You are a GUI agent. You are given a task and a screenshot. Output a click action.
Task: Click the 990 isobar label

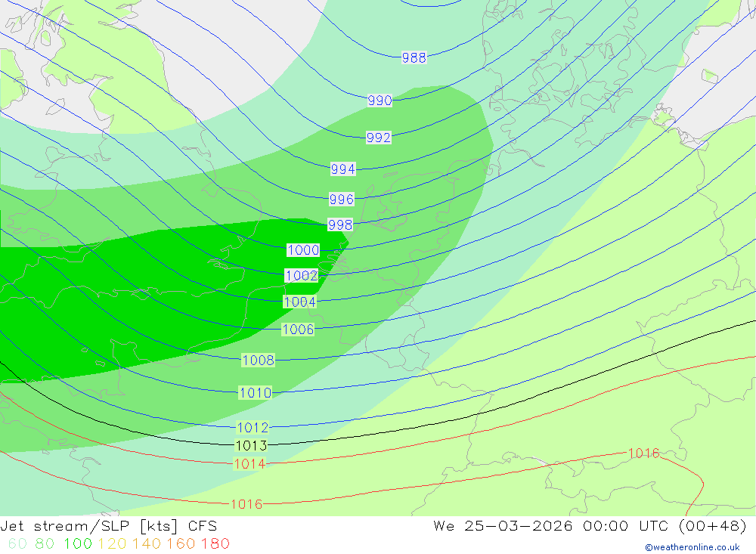[x=380, y=101]
